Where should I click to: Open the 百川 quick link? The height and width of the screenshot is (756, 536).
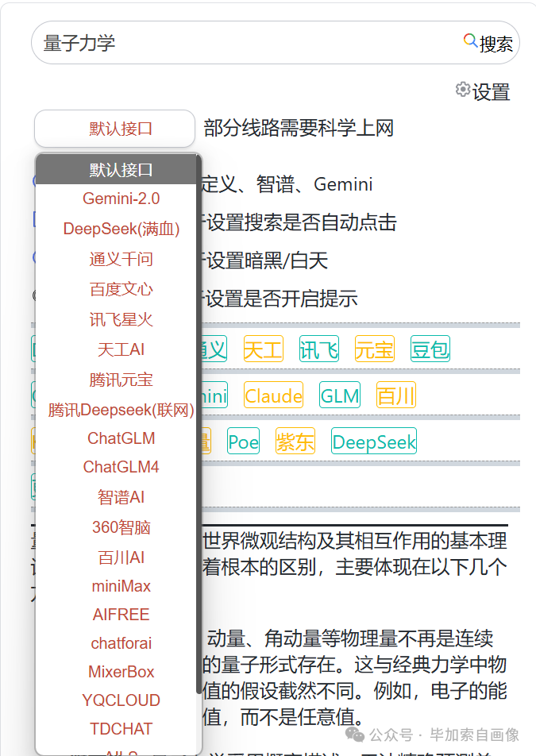pyautogui.click(x=395, y=395)
